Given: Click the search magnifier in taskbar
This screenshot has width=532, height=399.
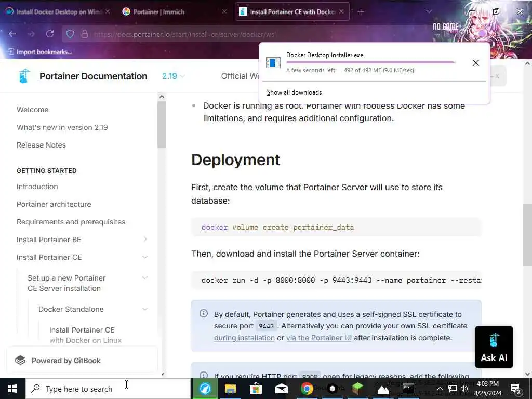Looking at the screenshot, I should pos(35,389).
